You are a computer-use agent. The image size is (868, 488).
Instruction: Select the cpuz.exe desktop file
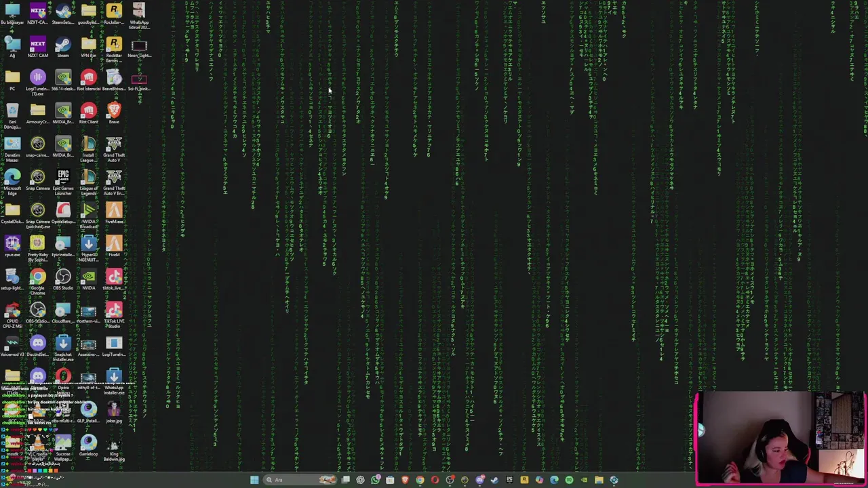[12, 247]
